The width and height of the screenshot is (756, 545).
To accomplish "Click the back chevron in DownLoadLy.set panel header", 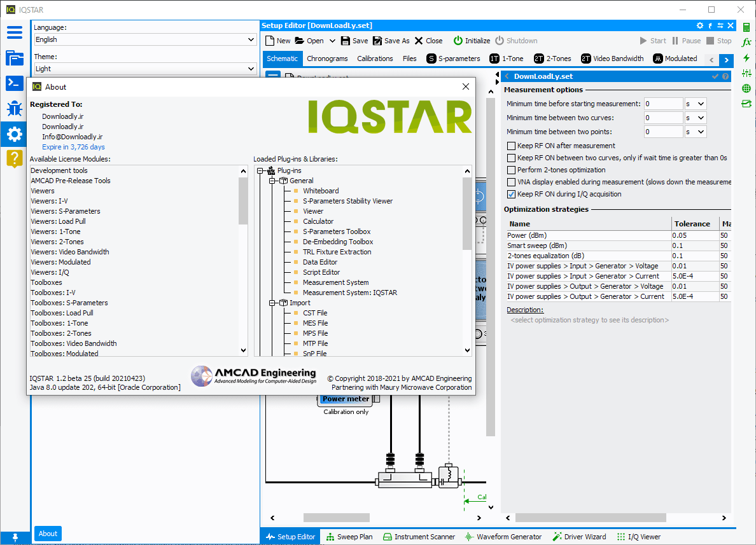I will pos(507,76).
